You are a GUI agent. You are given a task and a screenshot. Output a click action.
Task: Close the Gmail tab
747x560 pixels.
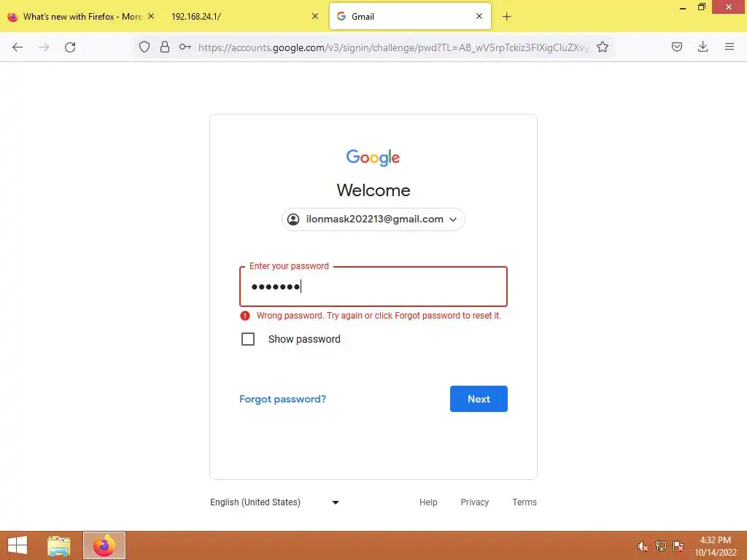coord(479,16)
